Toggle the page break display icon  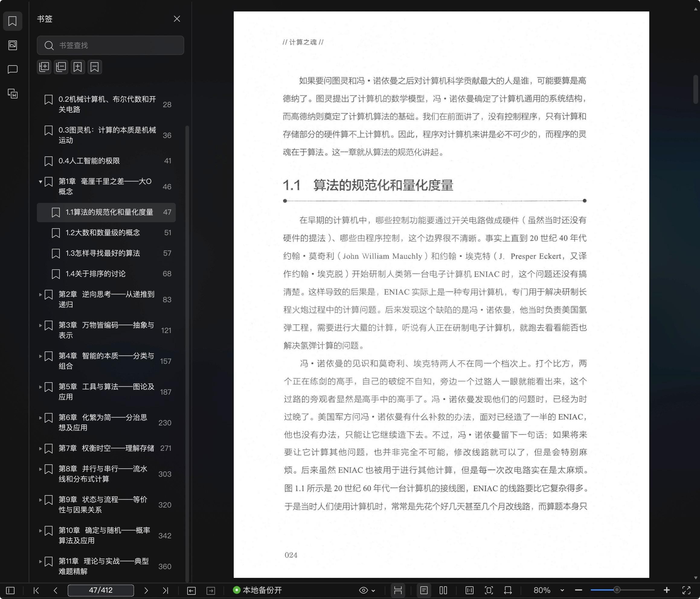tap(398, 590)
